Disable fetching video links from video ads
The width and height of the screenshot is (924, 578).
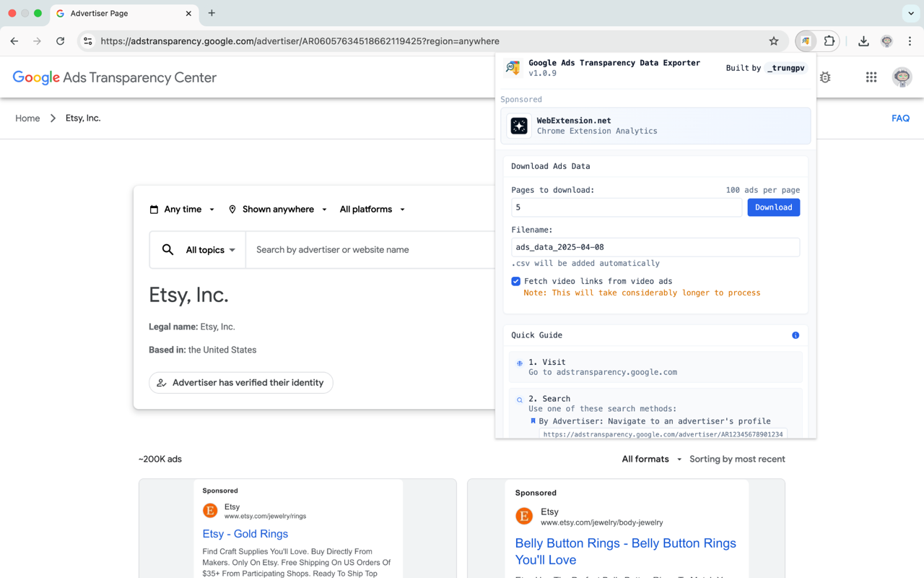tap(515, 281)
